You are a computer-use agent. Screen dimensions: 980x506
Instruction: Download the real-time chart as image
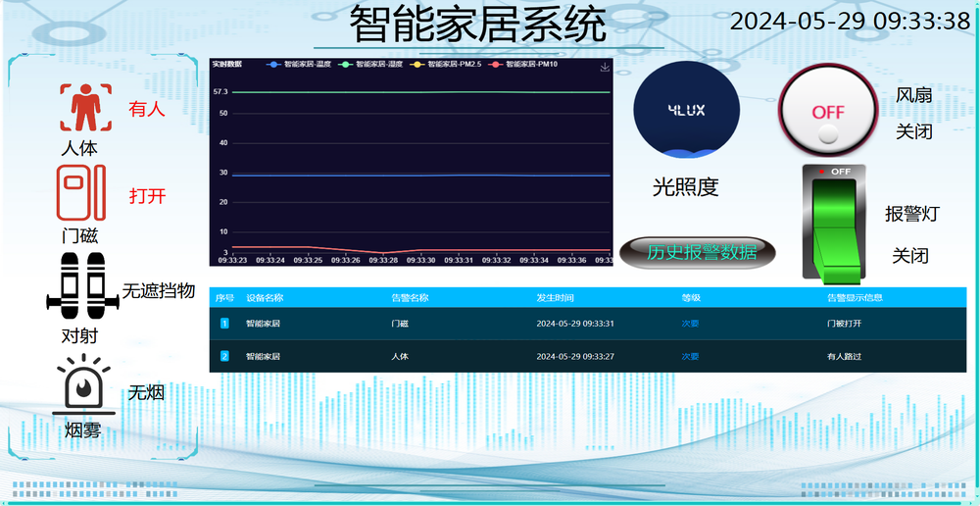point(605,67)
